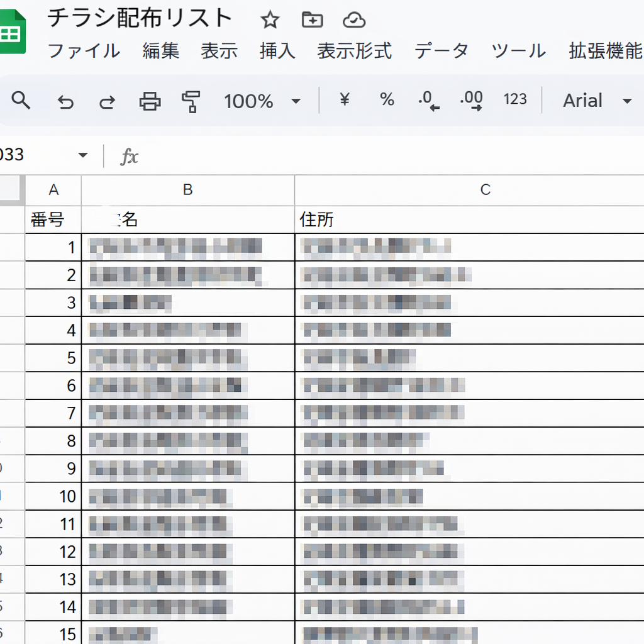The height and width of the screenshot is (644, 644).
Task: Expand the Arial font dropdown
Action: point(597,101)
